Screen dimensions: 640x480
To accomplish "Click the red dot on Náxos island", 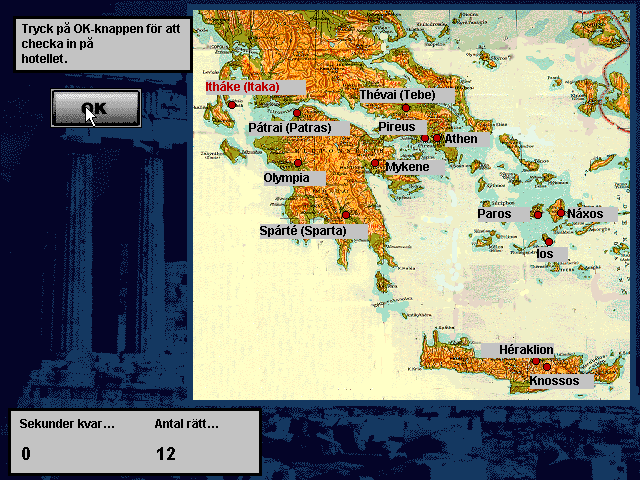I will point(561,213).
